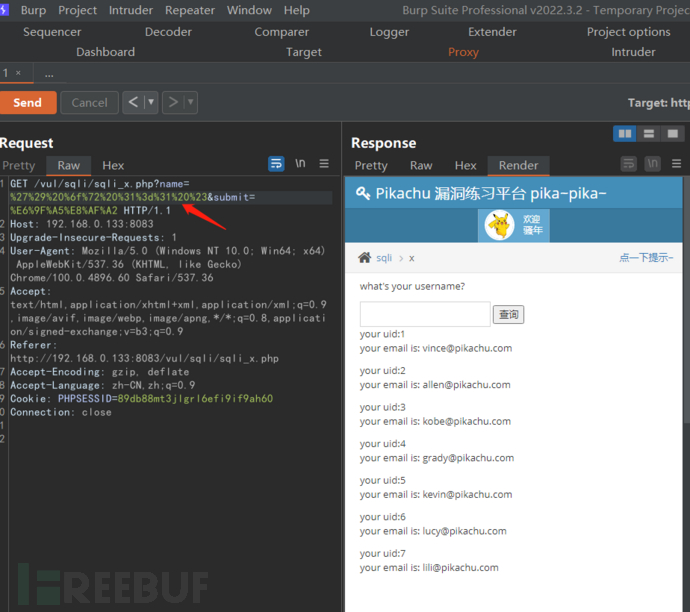The height and width of the screenshot is (612, 690).
Task: Click the 查询 query button
Action: coord(508,315)
